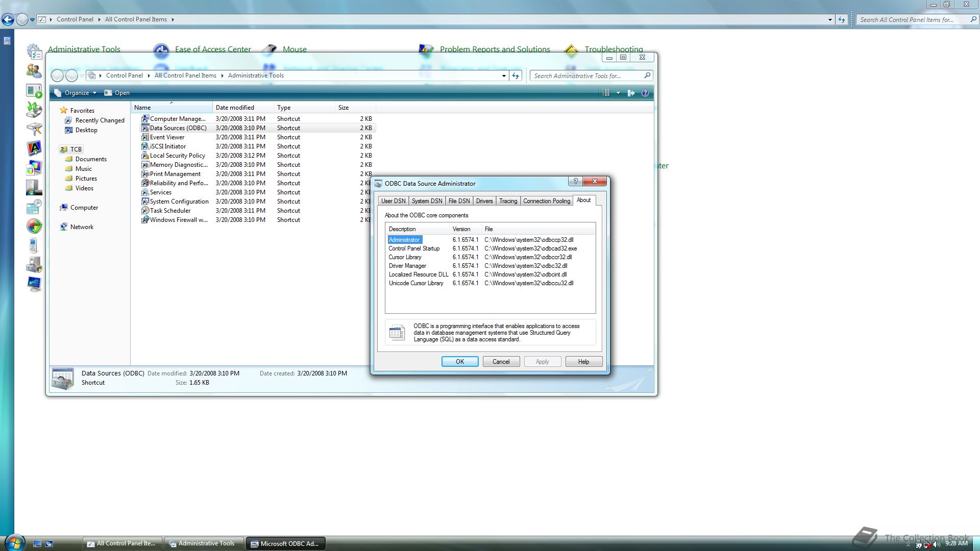Image resolution: width=980 pixels, height=551 pixels.
Task: Click the computer with shield toolbox icon
Action: tap(34, 265)
